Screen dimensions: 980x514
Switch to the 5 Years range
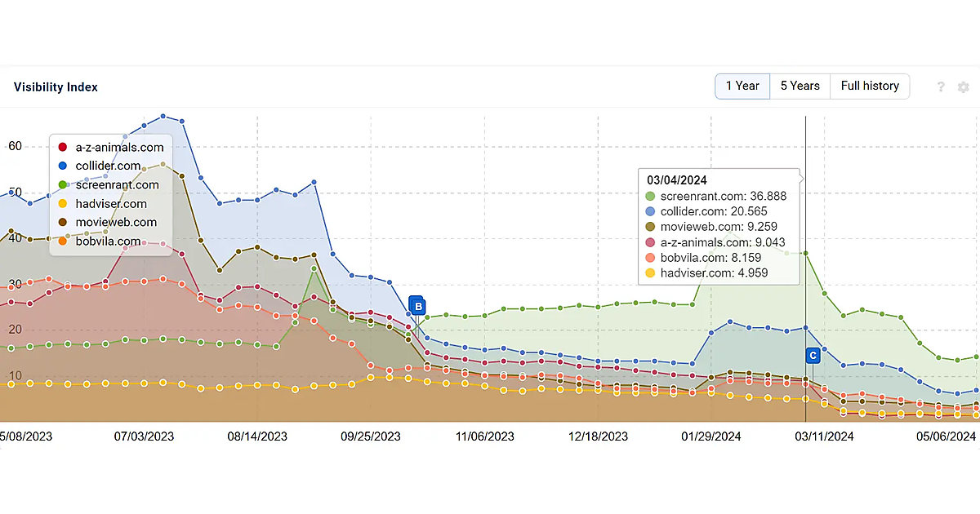tap(800, 86)
